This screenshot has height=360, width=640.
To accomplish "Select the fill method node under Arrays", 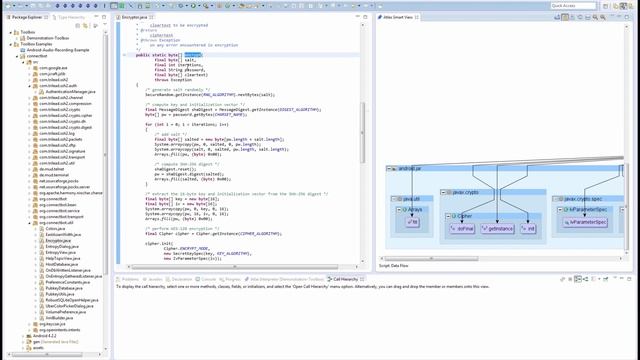I will click(x=413, y=222).
